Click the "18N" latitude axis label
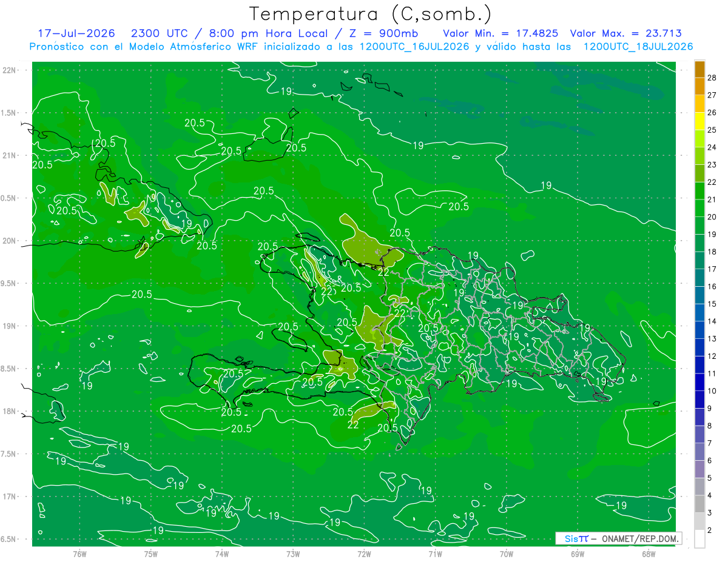728x562 pixels. click(10, 411)
